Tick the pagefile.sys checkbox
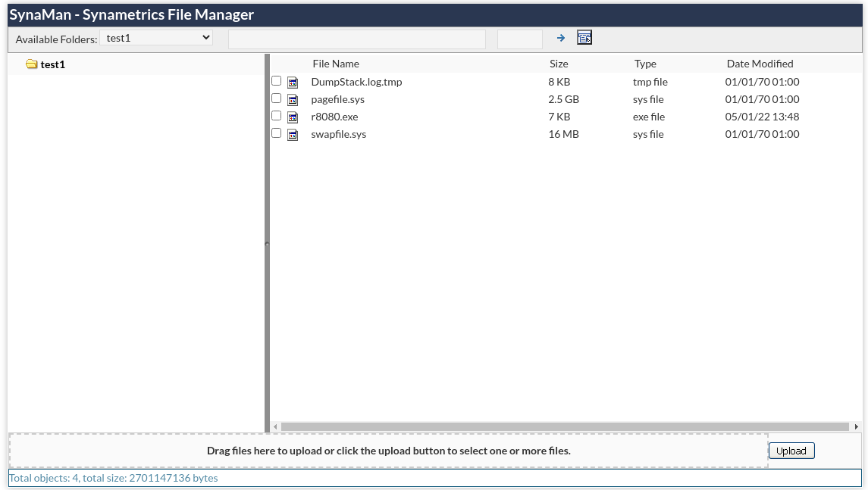Viewport: 868px width, 490px height. tap(276, 98)
